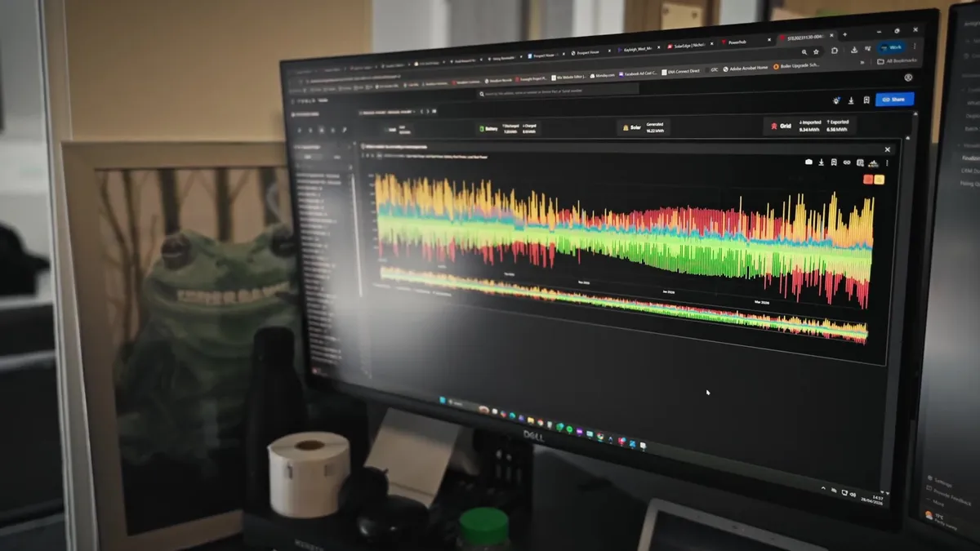Click the Battery summary card
980x551 pixels.
[x=506, y=128]
